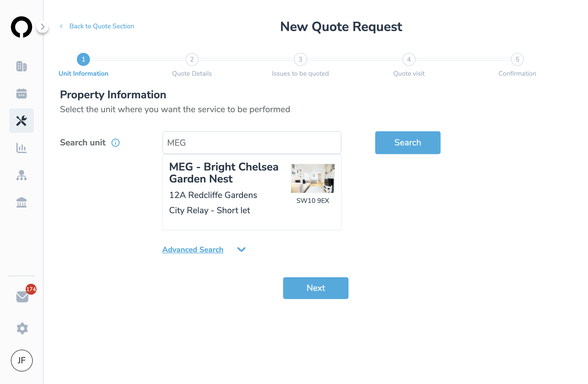Select the maintenance tools icon in sidebar

pyautogui.click(x=22, y=121)
